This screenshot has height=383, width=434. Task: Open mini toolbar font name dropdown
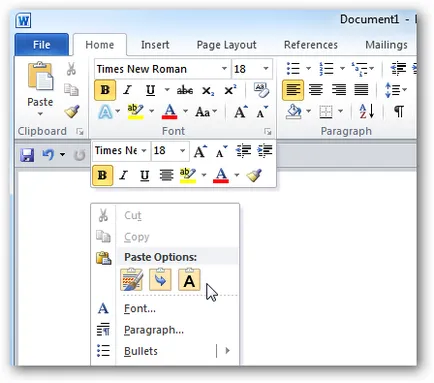(144, 151)
